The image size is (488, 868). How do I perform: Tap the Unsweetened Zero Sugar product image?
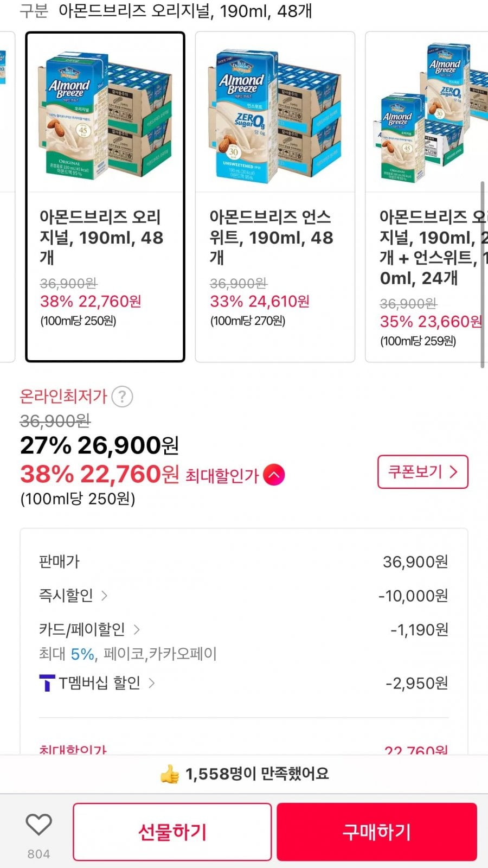[275, 115]
